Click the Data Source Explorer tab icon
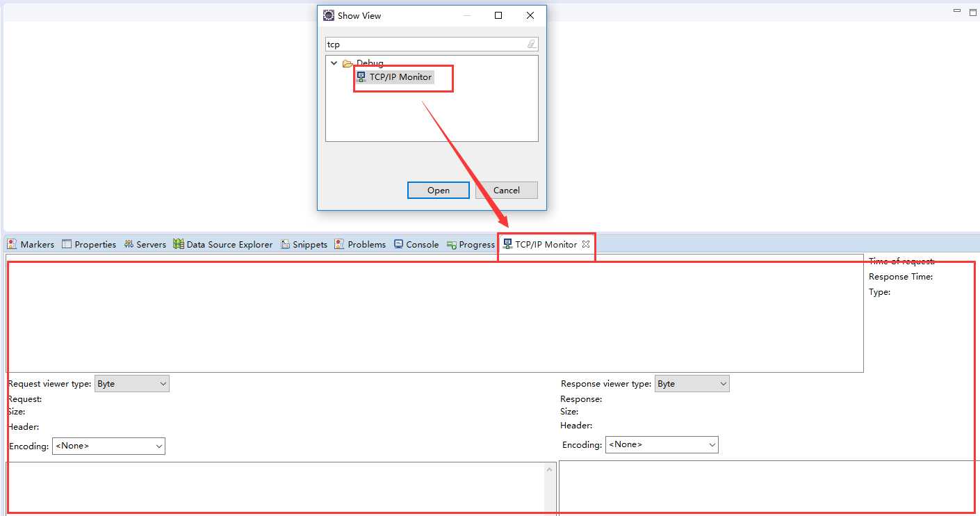980x516 pixels. click(x=179, y=244)
